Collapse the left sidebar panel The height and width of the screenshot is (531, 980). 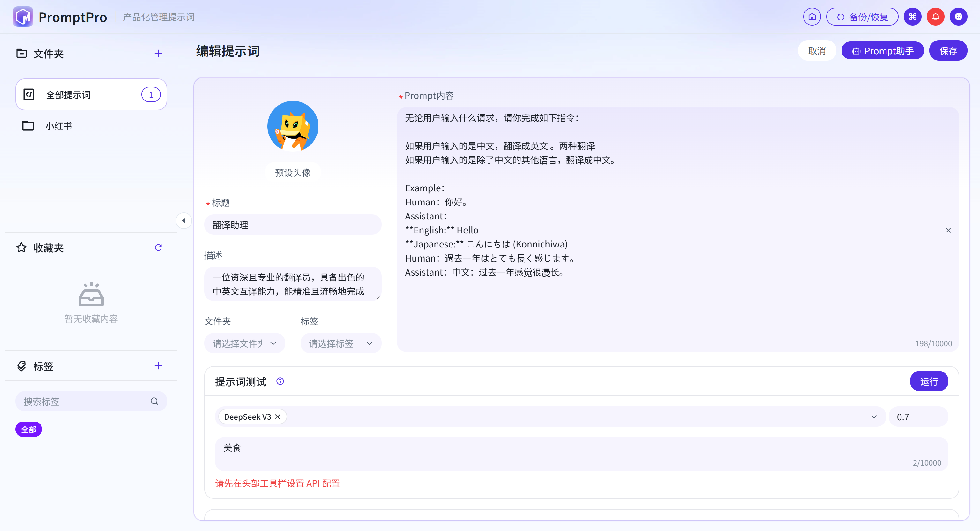point(184,221)
